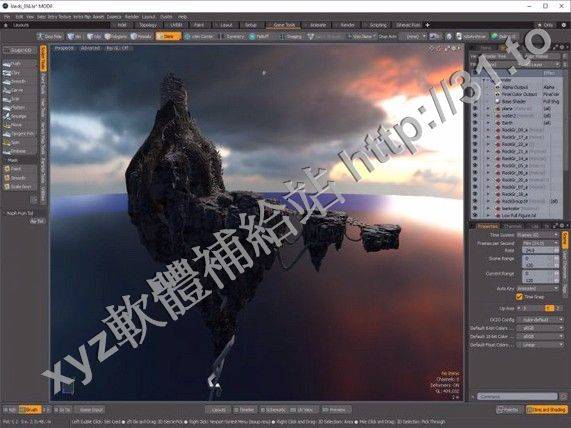Click the Sculpt toolbox button
The height and width of the screenshot is (428, 571).
pos(20,50)
